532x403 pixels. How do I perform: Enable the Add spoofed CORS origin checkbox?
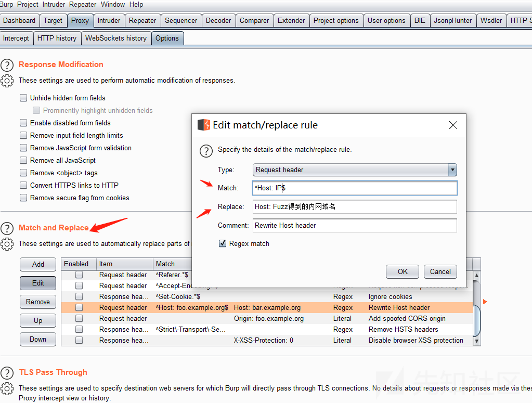point(79,318)
